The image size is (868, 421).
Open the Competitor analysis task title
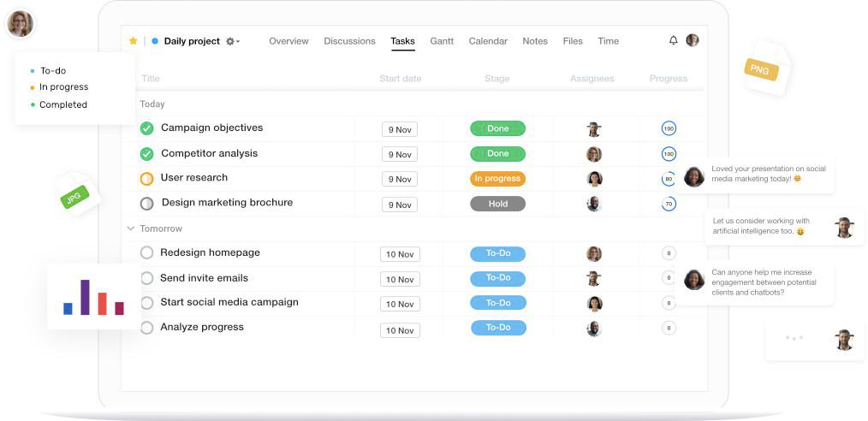pos(209,153)
